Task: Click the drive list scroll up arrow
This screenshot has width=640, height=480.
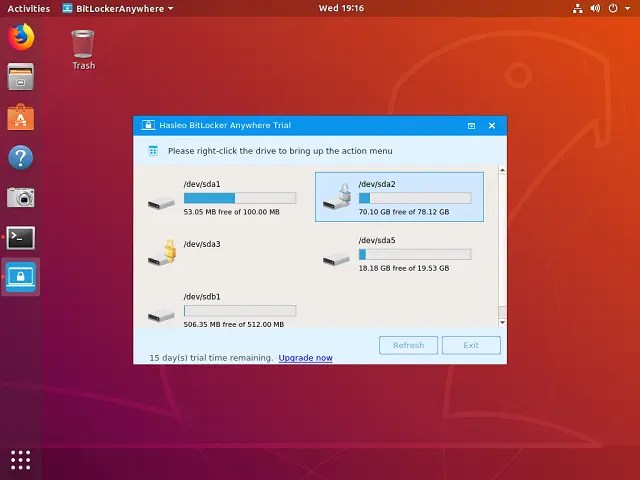Action: [502, 170]
